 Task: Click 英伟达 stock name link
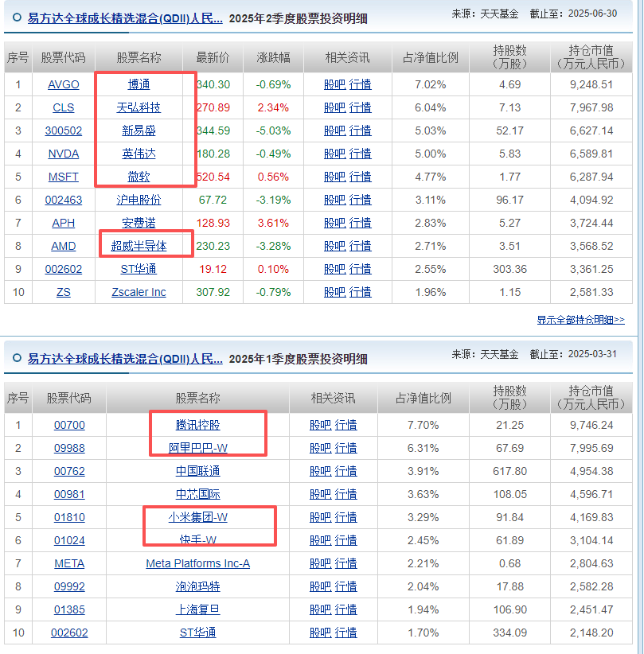(x=139, y=154)
